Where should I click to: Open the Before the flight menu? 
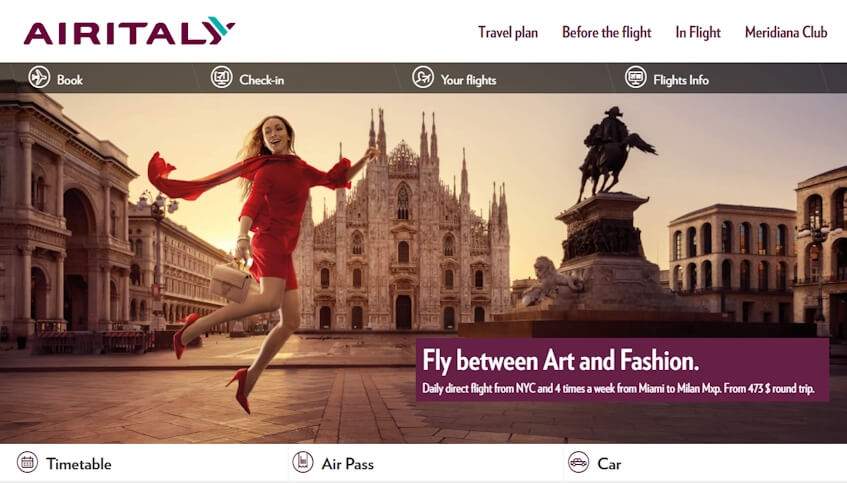(x=607, y=32)
